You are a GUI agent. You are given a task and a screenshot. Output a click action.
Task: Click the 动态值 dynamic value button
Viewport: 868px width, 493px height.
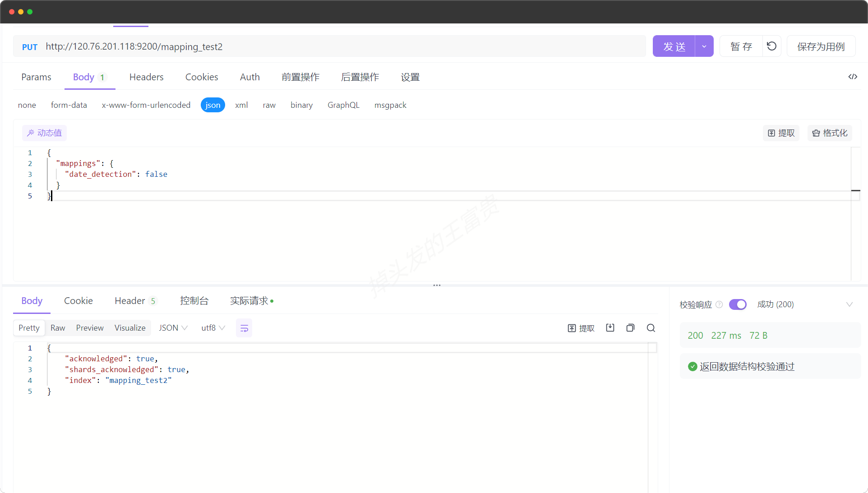click(x=44, y=133)
